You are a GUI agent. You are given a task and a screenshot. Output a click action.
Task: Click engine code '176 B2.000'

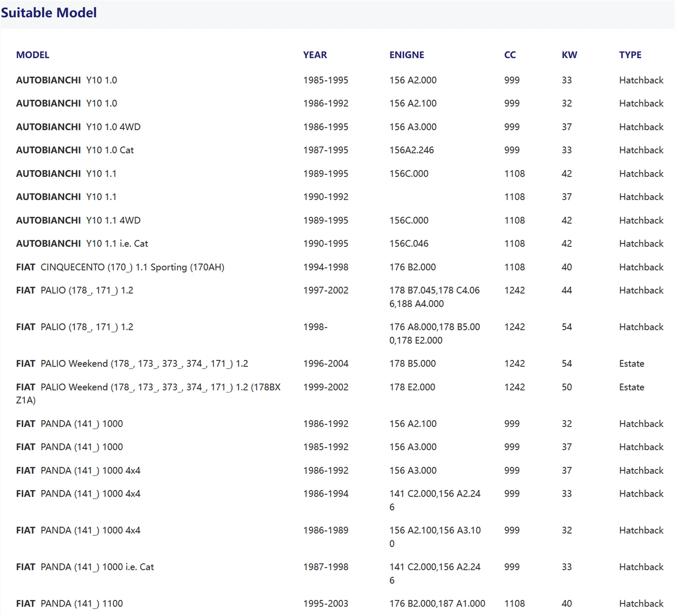[412, 267]
